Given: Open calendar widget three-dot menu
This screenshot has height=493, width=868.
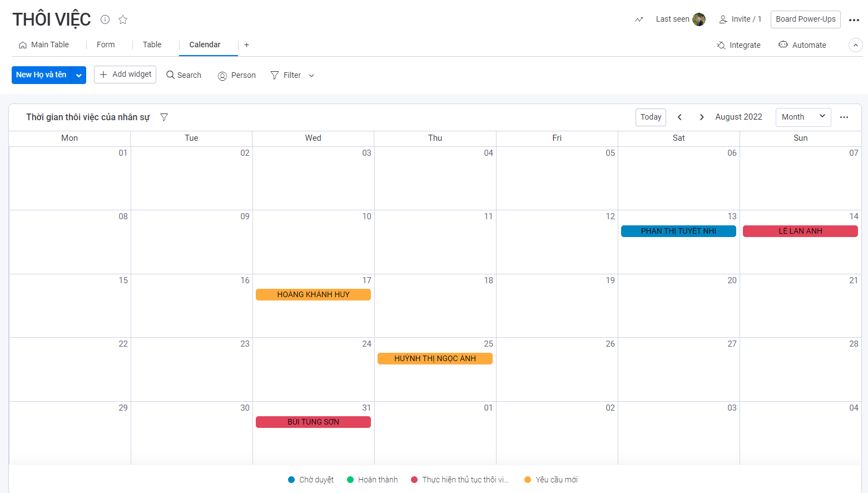Looking at the screenshot, I should [844, 117].
